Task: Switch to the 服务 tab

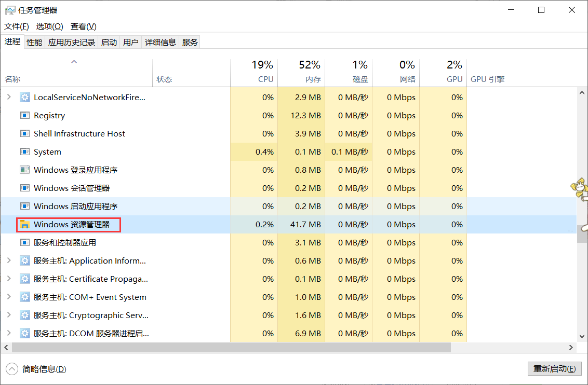Action: tap(190, 43)
